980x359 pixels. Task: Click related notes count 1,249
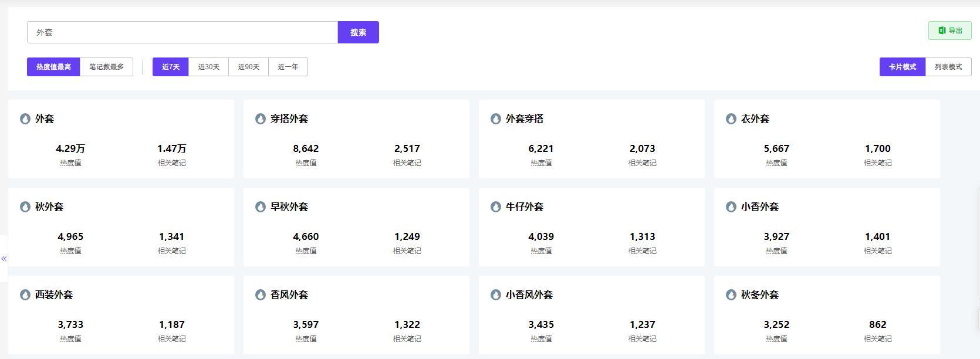pos(407,236)
